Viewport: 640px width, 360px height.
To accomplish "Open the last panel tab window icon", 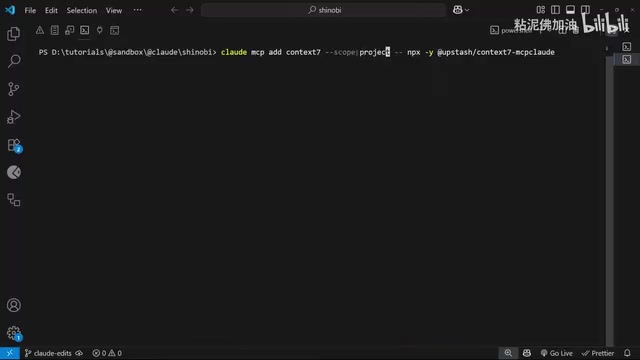I will [115, 30].
